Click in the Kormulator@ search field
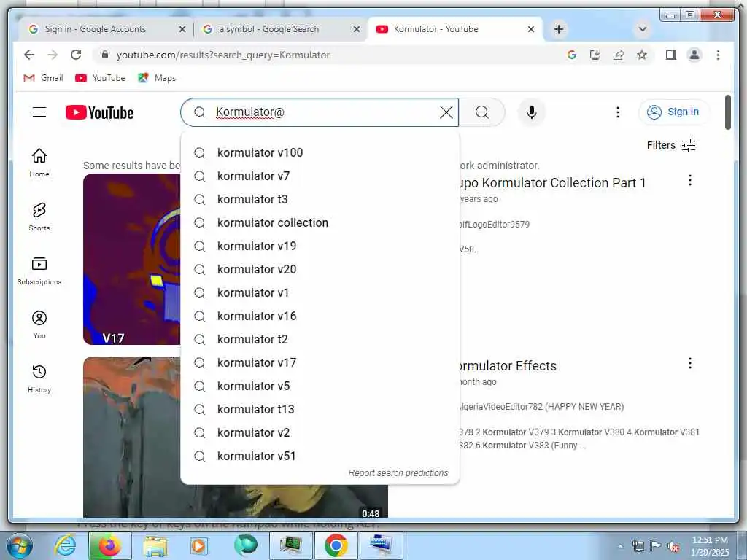This screenshot has height=560, width=747. 320,112
